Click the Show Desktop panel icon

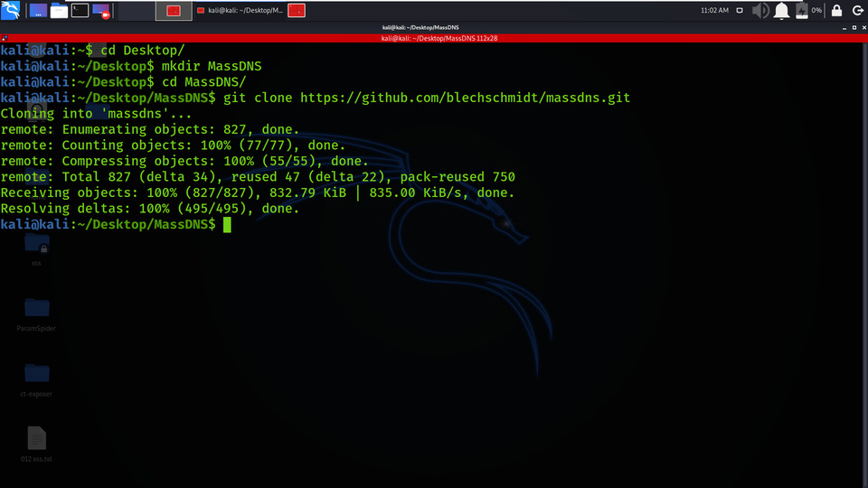coord(38,11)
